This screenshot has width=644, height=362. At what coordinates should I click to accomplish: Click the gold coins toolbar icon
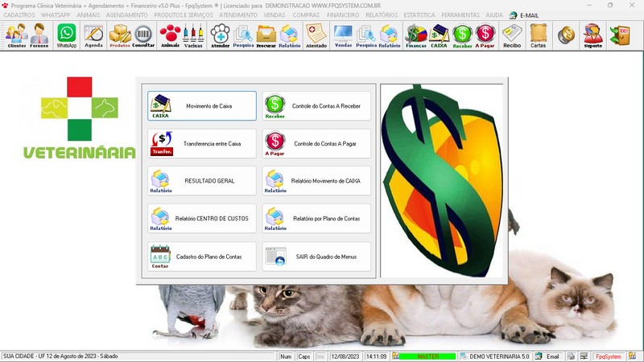(566, 35)
